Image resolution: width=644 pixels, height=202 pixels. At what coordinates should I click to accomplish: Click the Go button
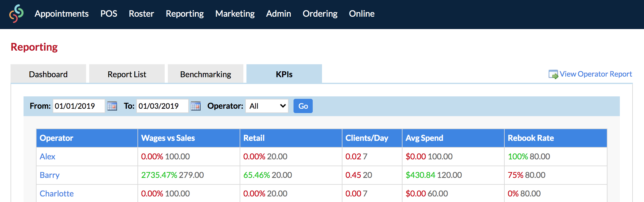(303, 106)
